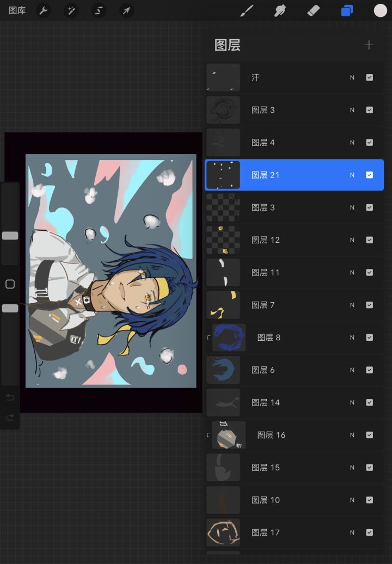Toggle visibility of 图层 14
The height and width of the screenshot is (564, 392).
(x=369, y=402)
